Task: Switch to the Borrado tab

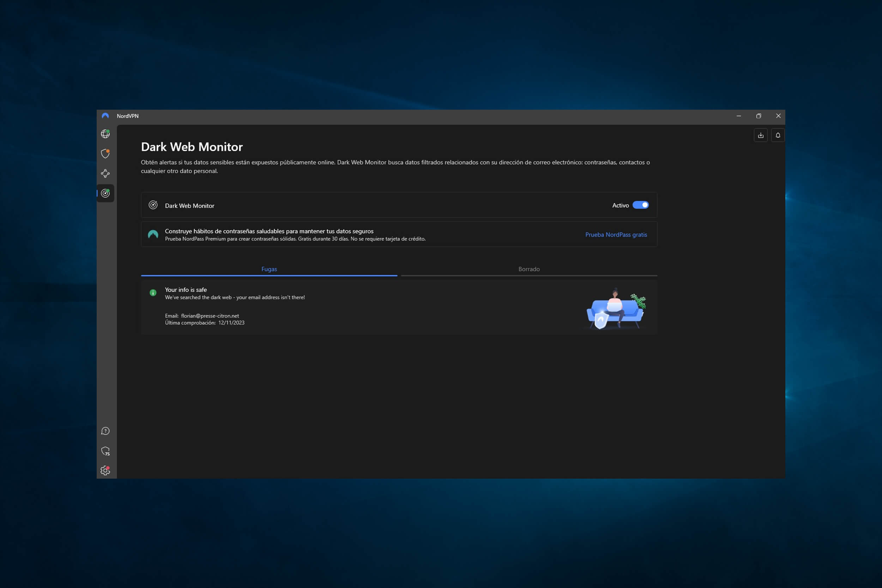Action: 529,269
